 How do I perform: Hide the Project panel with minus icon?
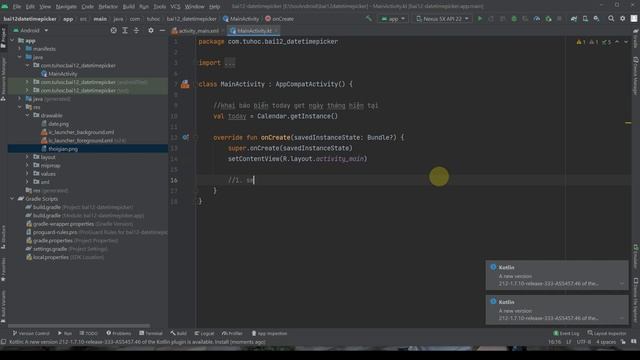[x=162, y=31]
